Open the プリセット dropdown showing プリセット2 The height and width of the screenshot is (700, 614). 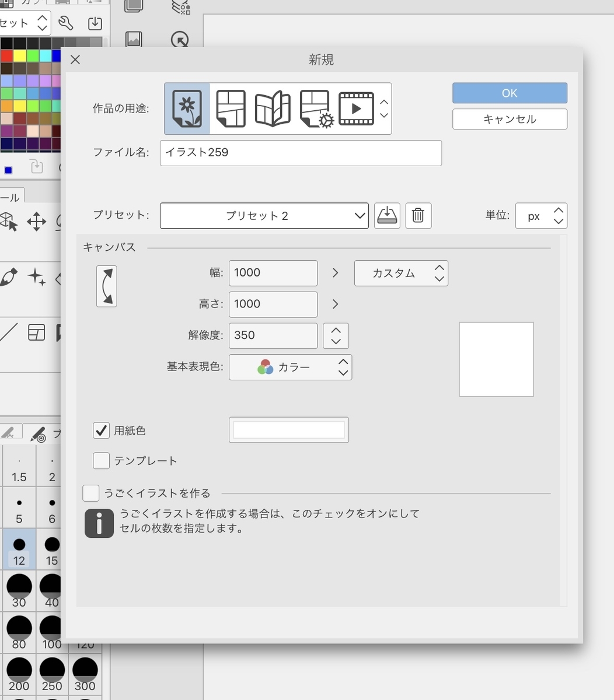(264, 216)
